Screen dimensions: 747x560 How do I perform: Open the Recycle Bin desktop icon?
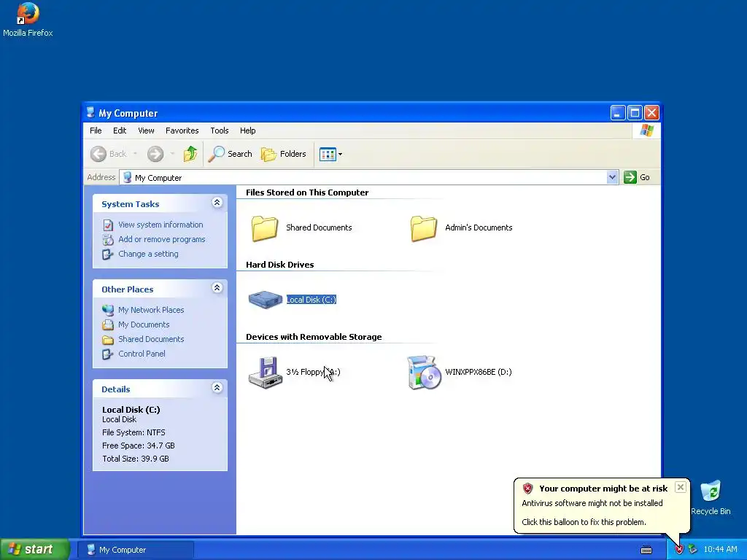(711, 497)
